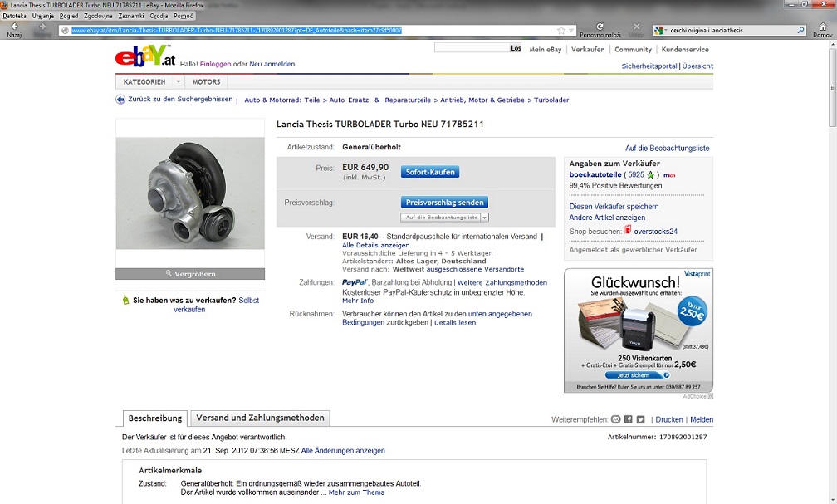Click the turbocharger product image
837x504 pixels.
tap(190, 193)
